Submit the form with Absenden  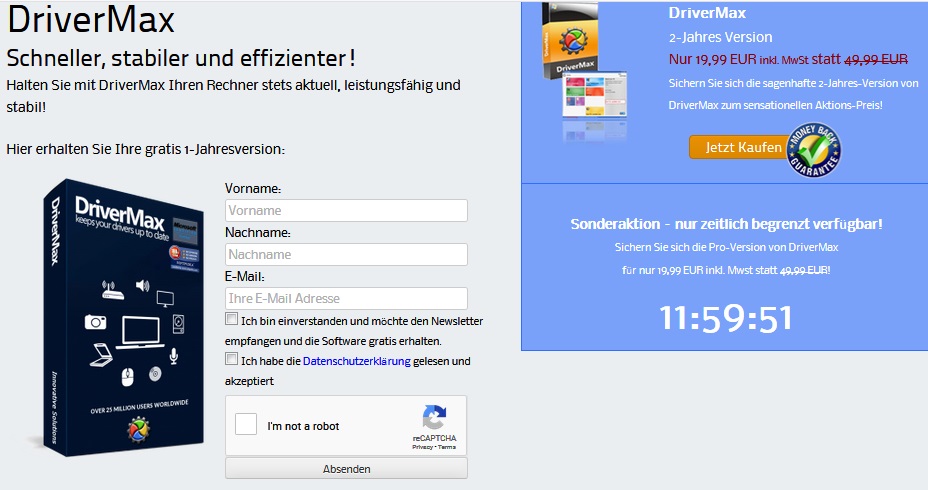tap(346, 468)
